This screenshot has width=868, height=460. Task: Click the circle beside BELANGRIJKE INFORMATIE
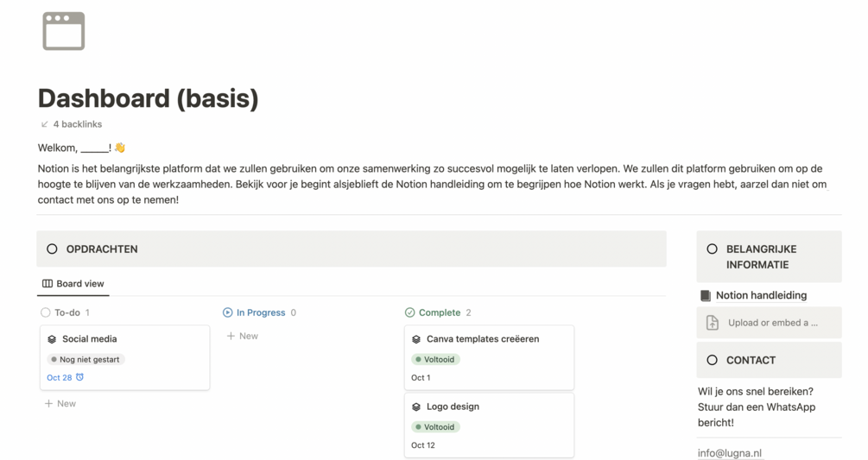coord(712,249)
